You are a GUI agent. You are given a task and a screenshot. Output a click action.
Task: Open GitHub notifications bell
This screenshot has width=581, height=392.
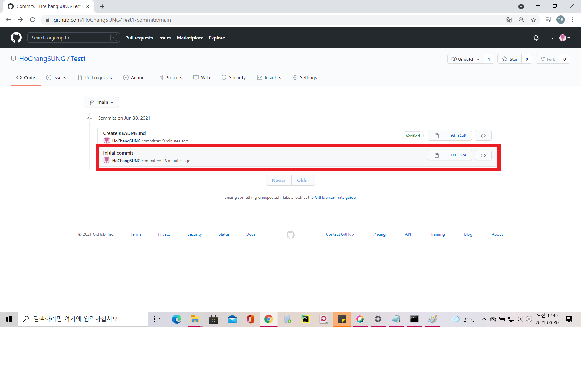coord(536,38)
